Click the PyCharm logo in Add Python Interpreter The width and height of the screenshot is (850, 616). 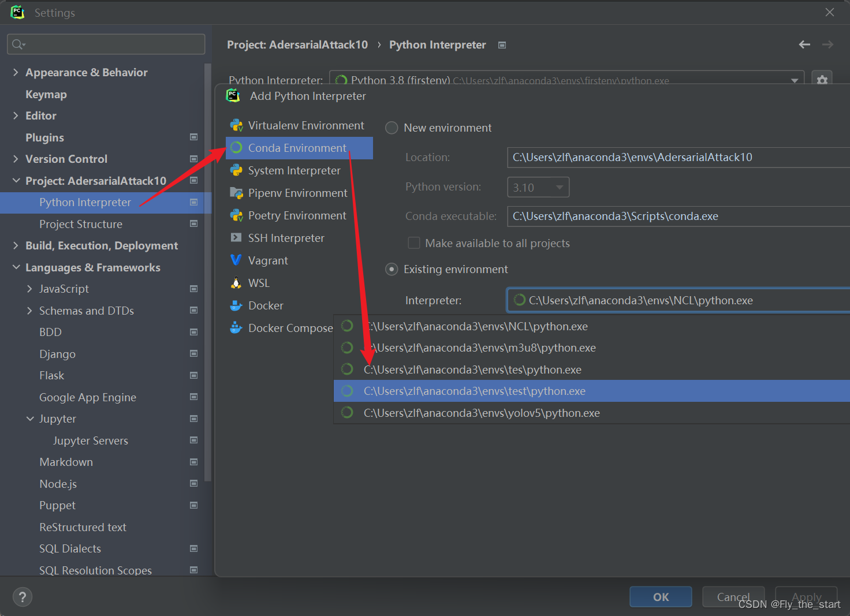click(233, 95)
